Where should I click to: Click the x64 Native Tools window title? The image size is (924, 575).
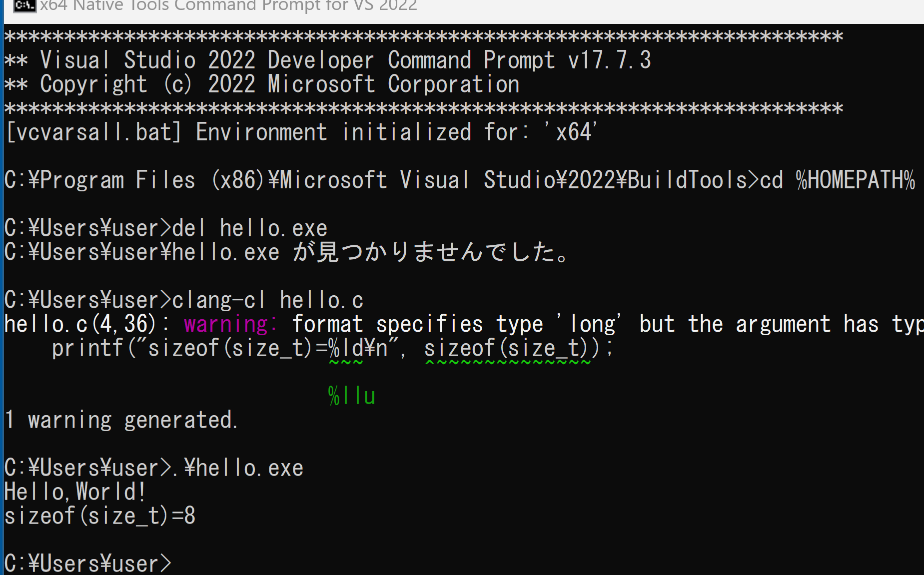coord(228,5)
